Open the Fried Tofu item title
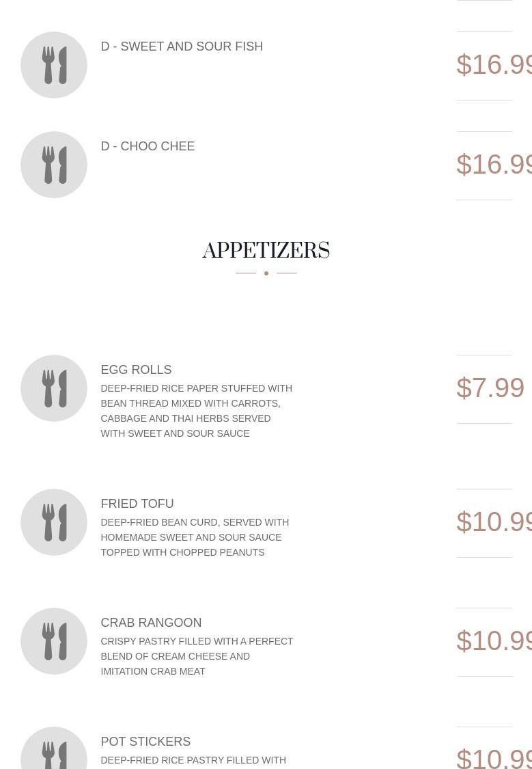 click(137, 504)
